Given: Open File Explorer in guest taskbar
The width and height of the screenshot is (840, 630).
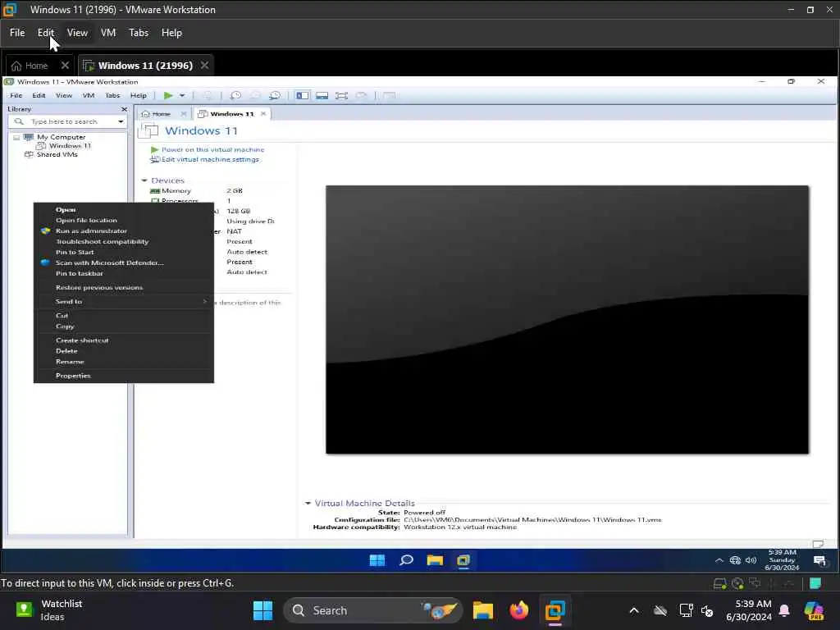Looking at the screenshot, I should [435, 560].
